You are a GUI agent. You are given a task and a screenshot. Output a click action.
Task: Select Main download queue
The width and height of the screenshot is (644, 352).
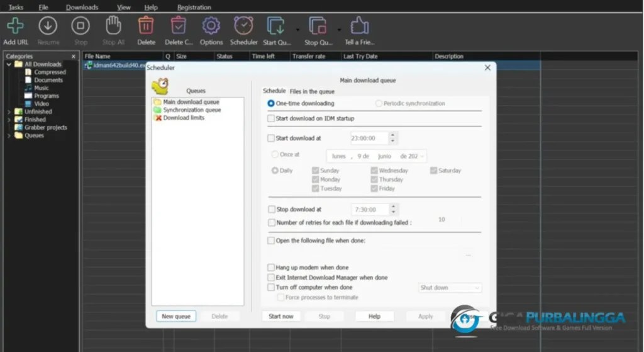click(x=191, y=102)
